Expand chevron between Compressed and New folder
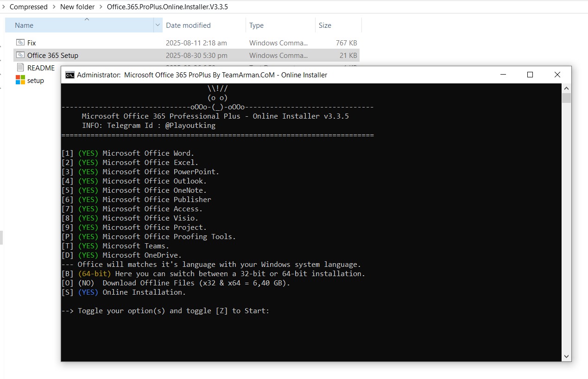 click(x=54, y=7)
